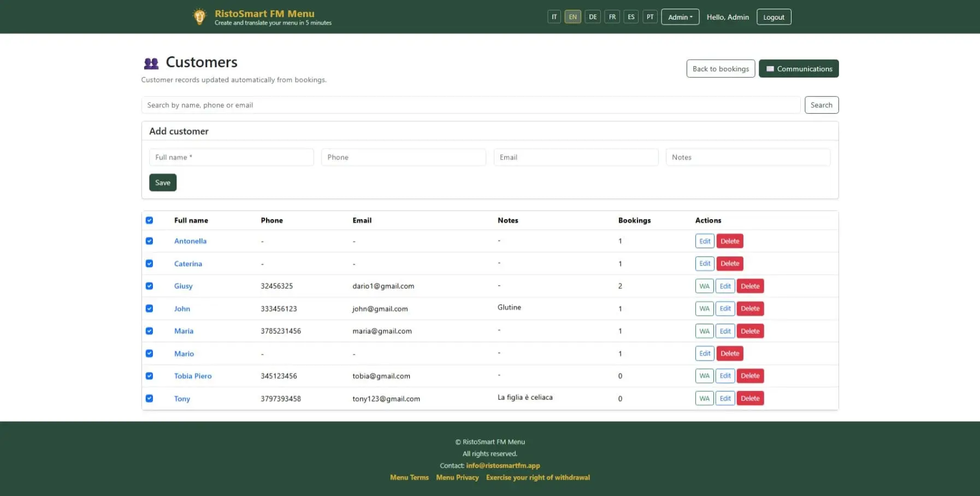Screen dimensions: 980x496
Task: Uncheck the Antonella row checkbox
Action: (x=149, y=241)
